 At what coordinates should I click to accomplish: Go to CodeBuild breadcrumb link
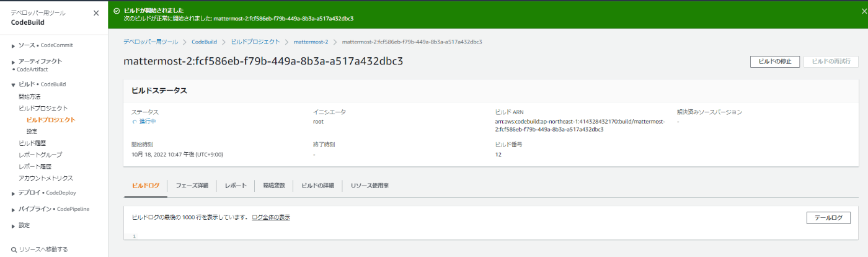[x=204, y=42]
